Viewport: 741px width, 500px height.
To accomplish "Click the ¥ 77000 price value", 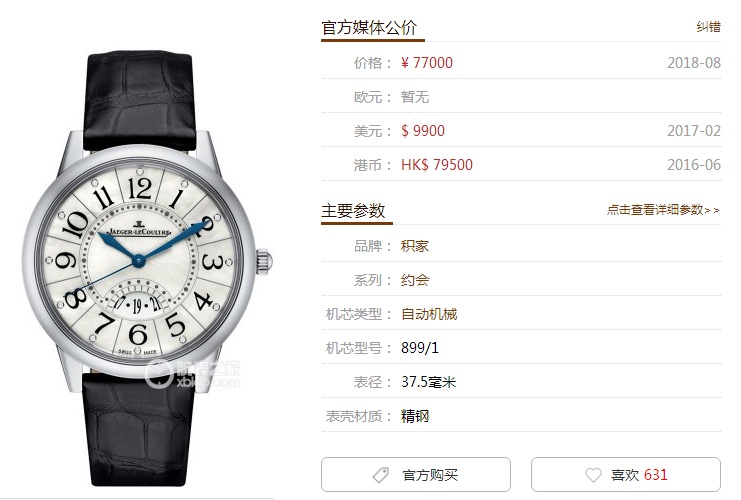I will click(x=426, y=62).
